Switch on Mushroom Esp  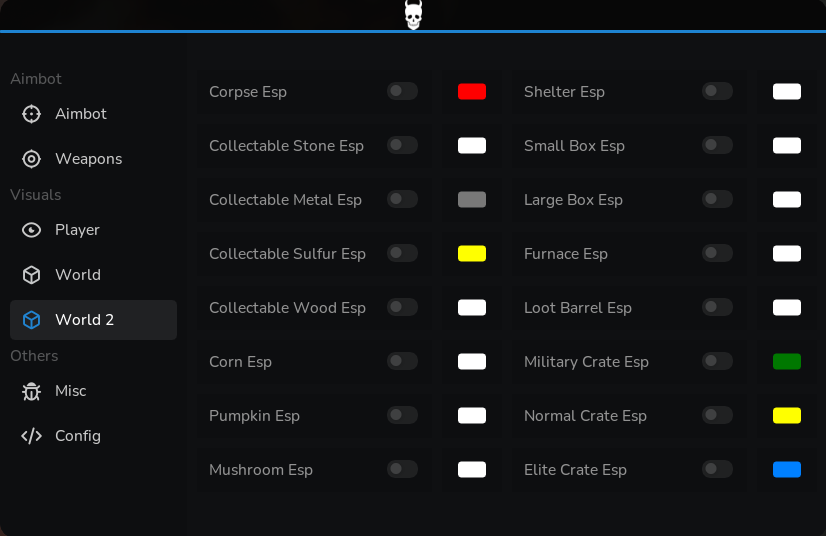click(402, 469)
